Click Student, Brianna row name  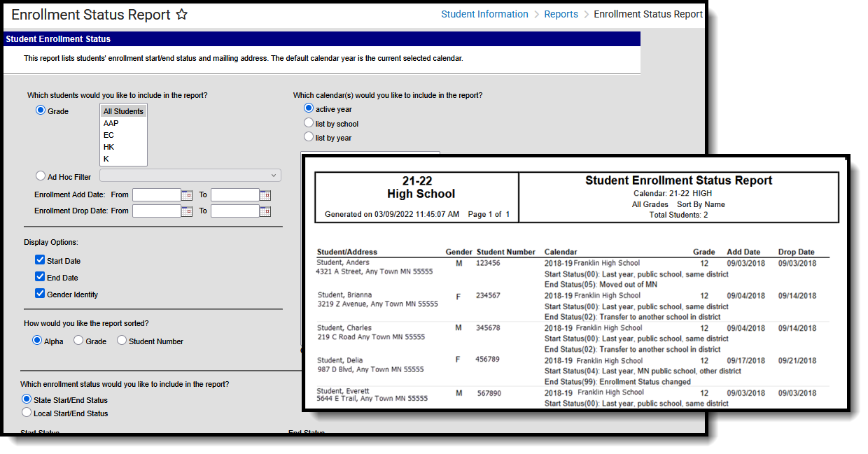point(345,295)
